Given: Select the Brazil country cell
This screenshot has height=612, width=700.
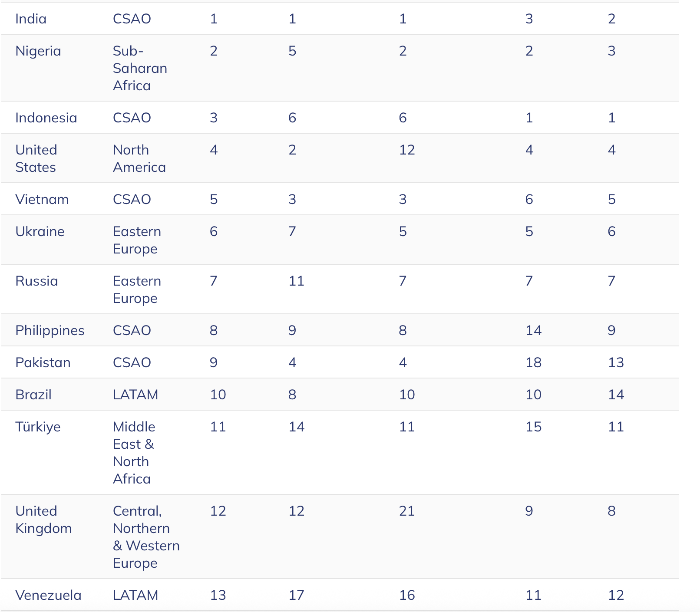Looking at the screenshot, I should tap(33, 395).
